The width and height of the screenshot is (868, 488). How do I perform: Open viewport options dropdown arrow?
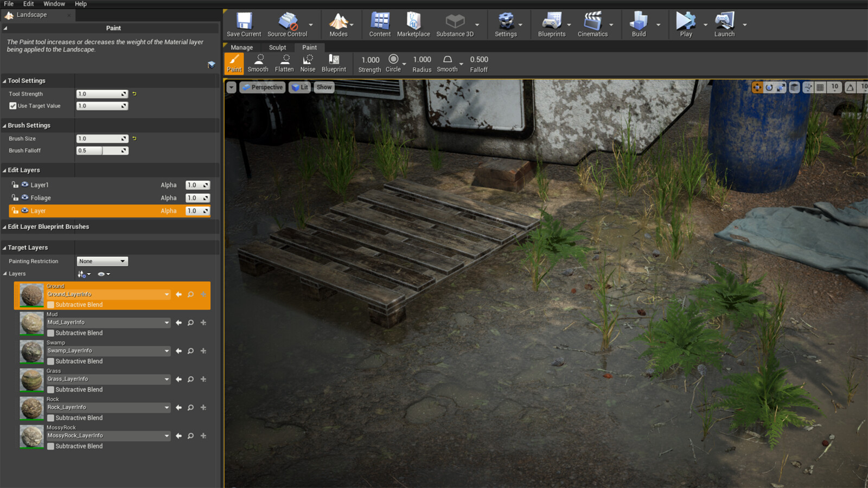point(231,87)
